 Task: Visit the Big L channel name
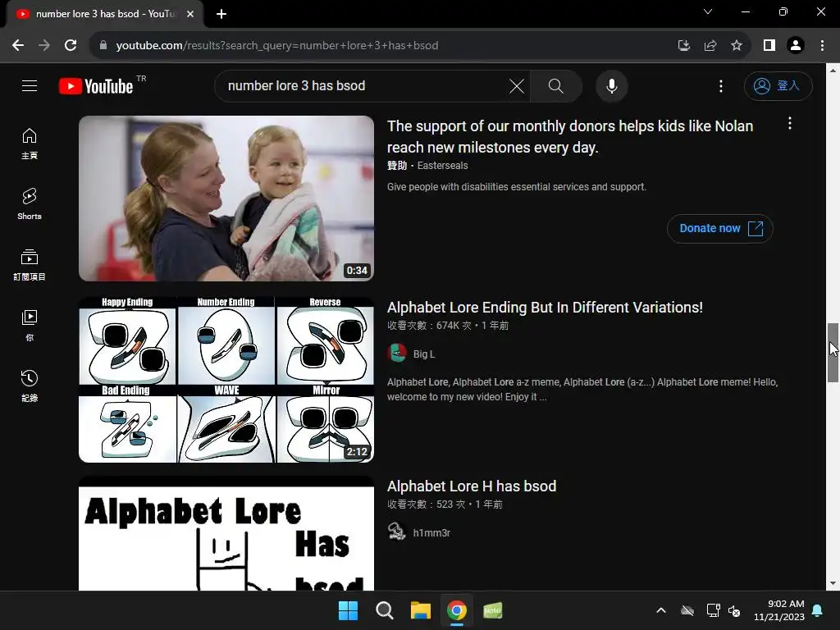tap(424, 354)
